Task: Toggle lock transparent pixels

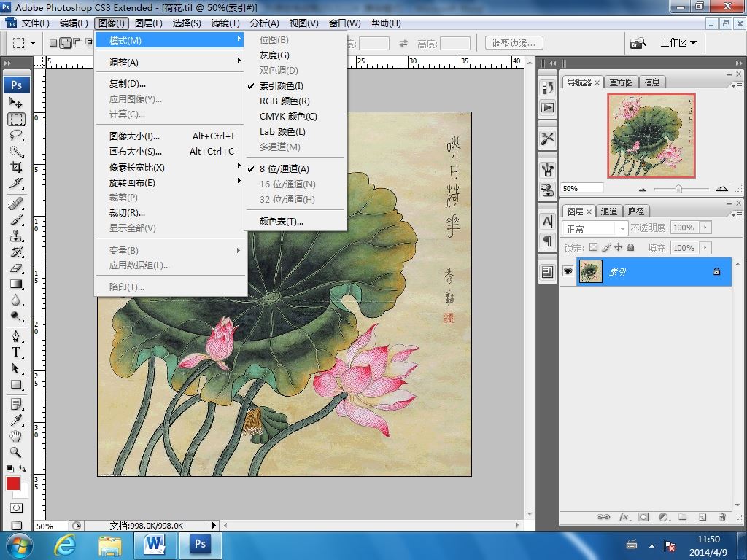Action: point(593,247)
